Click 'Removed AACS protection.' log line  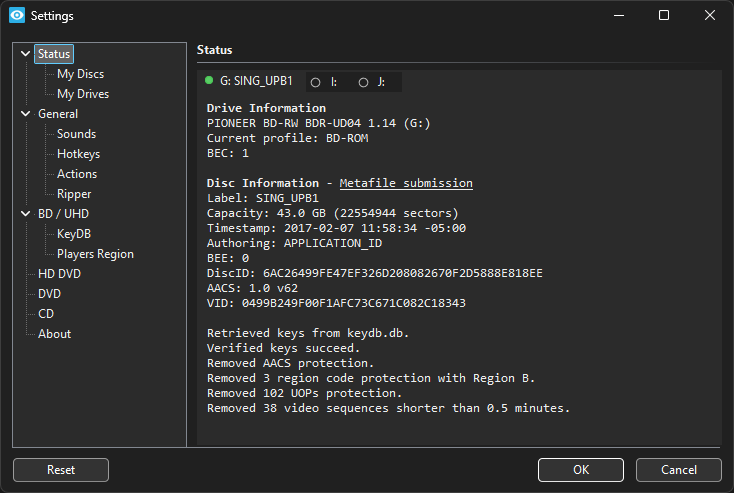tap(291, 363)
